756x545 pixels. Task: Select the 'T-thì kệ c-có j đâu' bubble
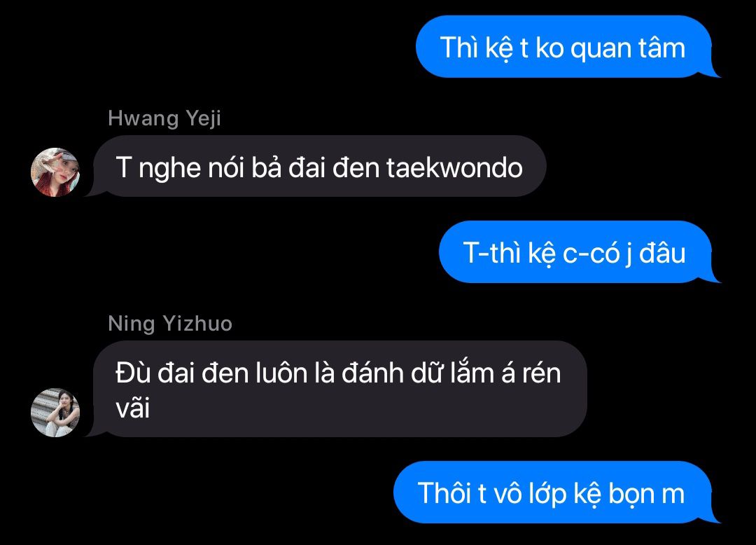575,251
